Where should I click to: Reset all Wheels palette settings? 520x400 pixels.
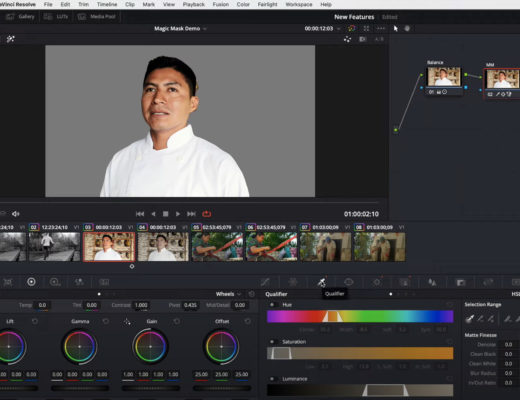[252, 294]
